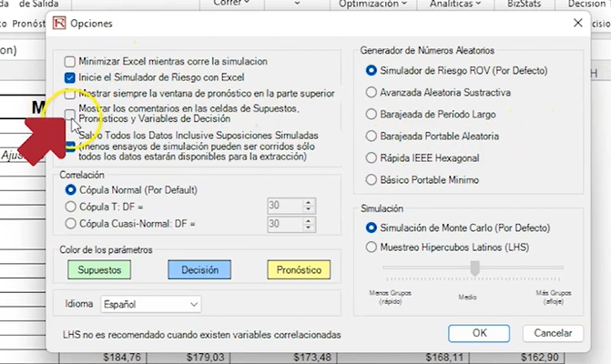This screenshot has height=364, width=611.
Task: Select Básico Portable Mínimo generator
Action: pos(371,179)
